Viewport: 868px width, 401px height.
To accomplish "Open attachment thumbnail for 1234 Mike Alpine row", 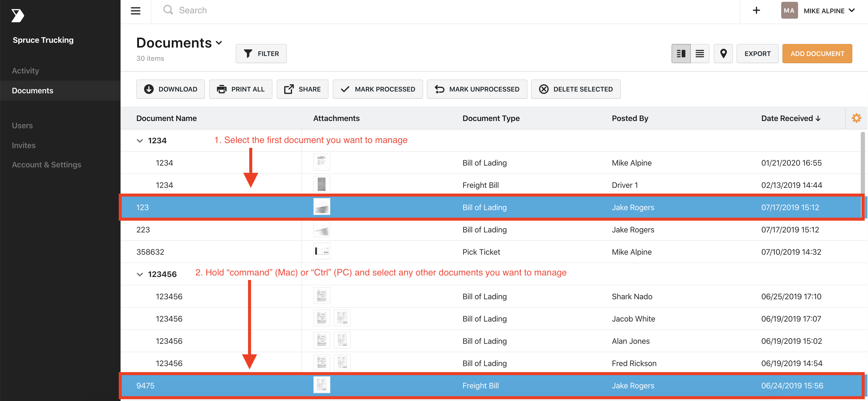I will (x=322, y=162).
